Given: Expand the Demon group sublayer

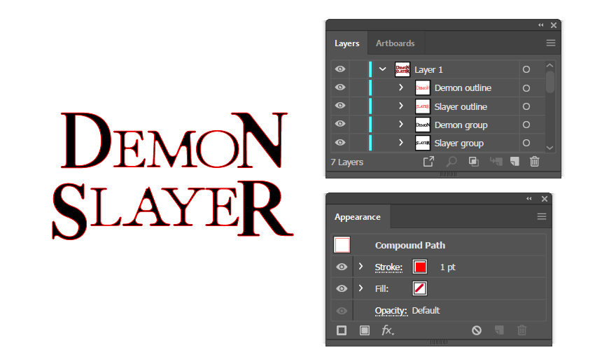Looking at the screenshot, I should [x=400, y=124].
